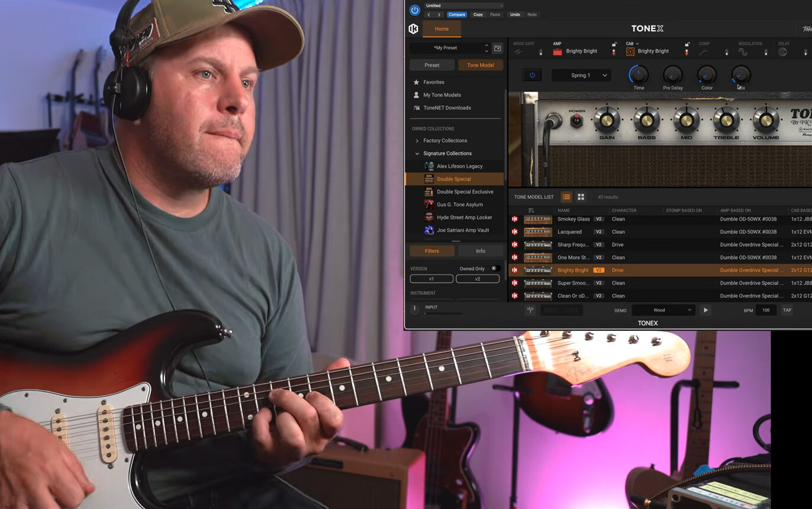Select the list view icon
The image size is (812, 509).
(566, 197)
